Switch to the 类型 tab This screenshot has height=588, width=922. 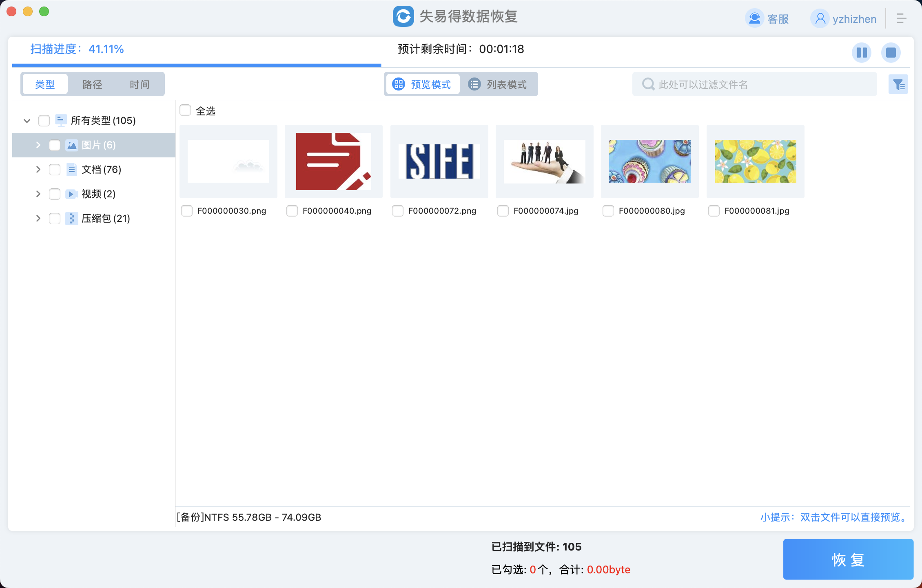[x=45, y=84]
